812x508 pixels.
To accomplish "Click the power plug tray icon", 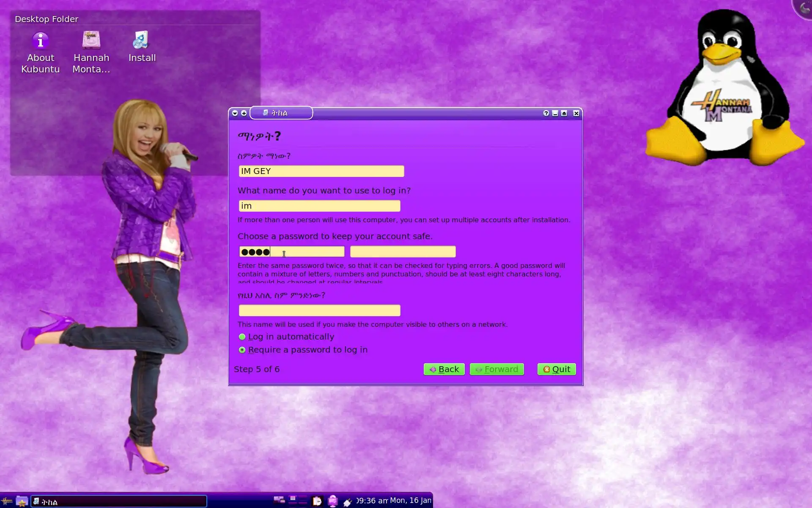I will point(347,502).
